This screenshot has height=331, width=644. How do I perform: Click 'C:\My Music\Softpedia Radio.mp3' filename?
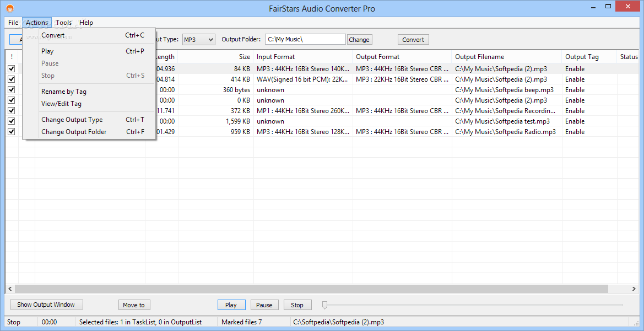[x=507, y=132]
